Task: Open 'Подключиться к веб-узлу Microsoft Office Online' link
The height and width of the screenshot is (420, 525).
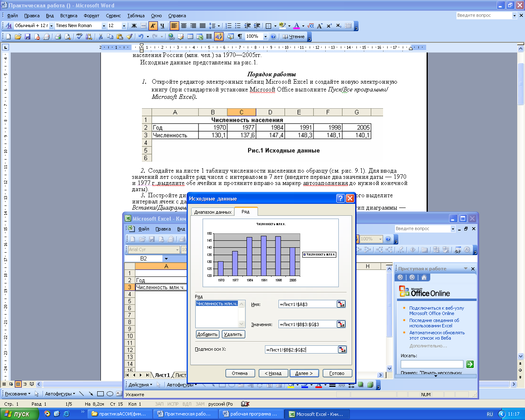Action: (436, 310)
